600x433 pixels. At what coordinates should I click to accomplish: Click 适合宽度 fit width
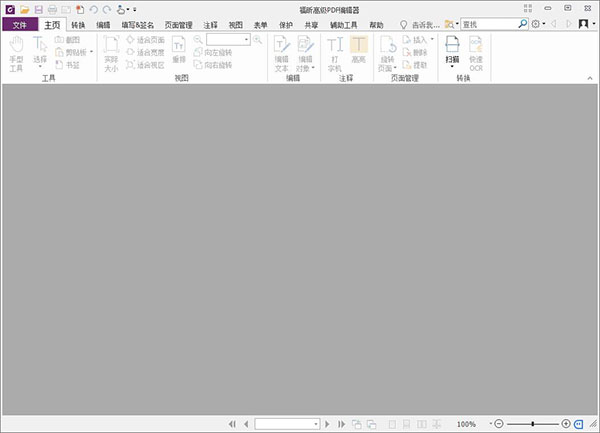[145, 52]
